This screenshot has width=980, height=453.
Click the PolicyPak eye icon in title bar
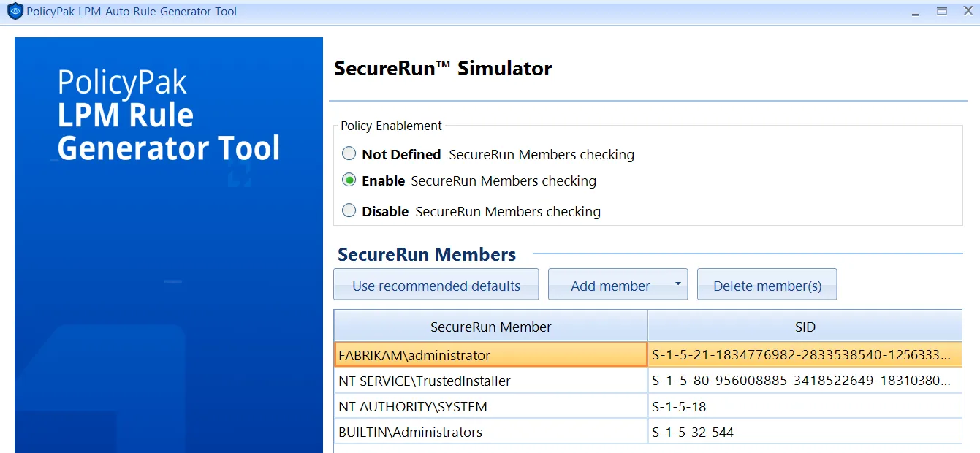[x=15, y=11]
